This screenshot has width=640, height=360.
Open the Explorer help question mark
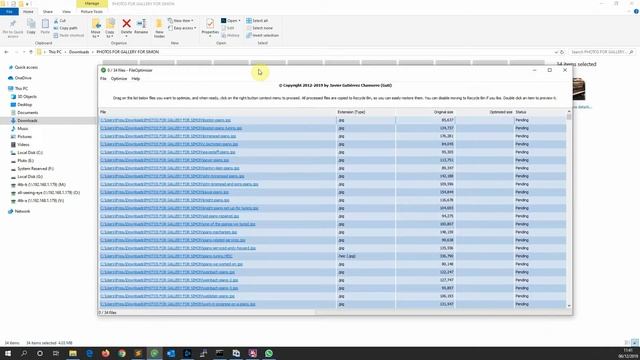tap(636, 11)
